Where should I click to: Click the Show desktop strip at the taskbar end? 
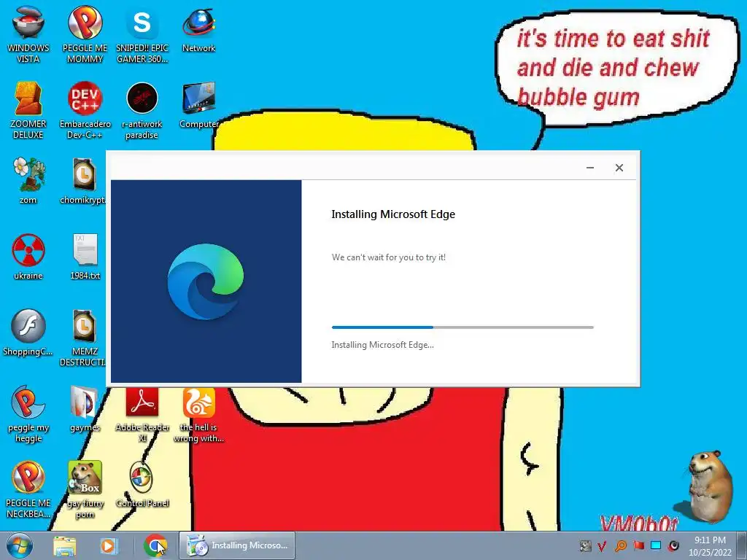coord(743,545)
